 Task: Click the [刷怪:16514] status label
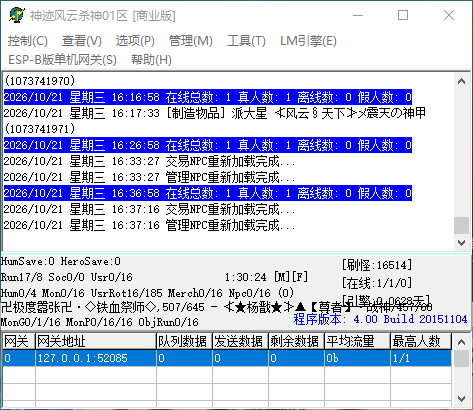pos(377,265)
